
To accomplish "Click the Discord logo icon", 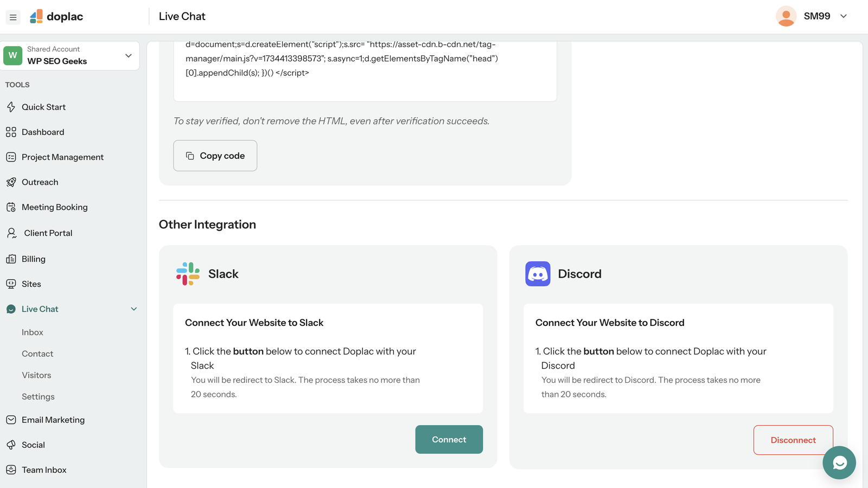I will [538, 274].
